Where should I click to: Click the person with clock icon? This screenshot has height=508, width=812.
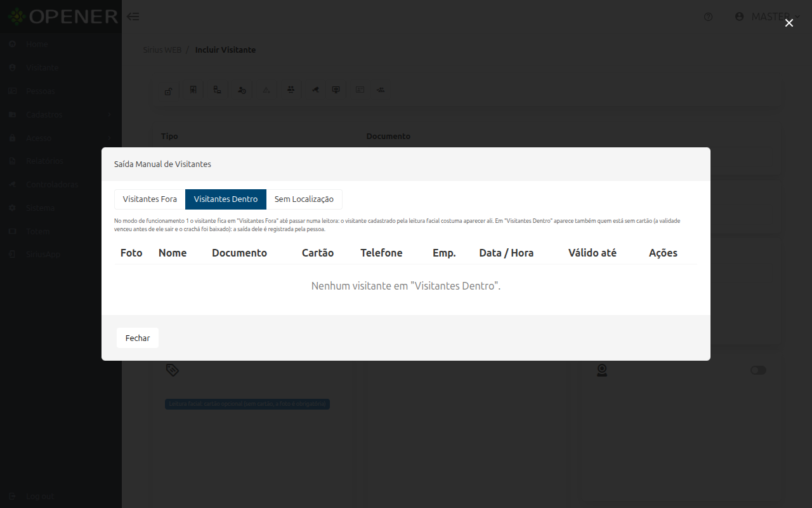pyautogui.click(x=242, y=90)
